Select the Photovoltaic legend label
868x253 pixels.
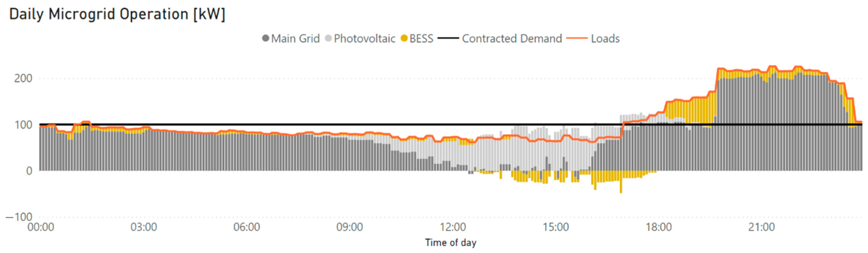click(364, 38)
